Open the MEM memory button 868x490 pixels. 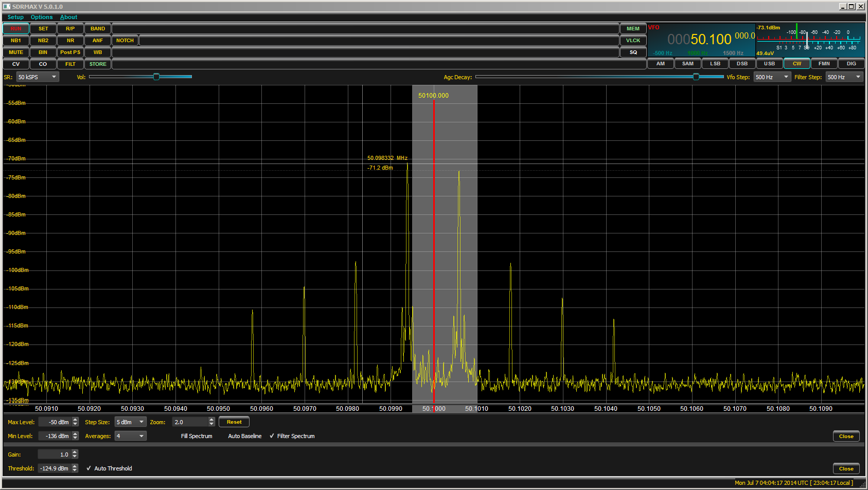coord(633,29)
